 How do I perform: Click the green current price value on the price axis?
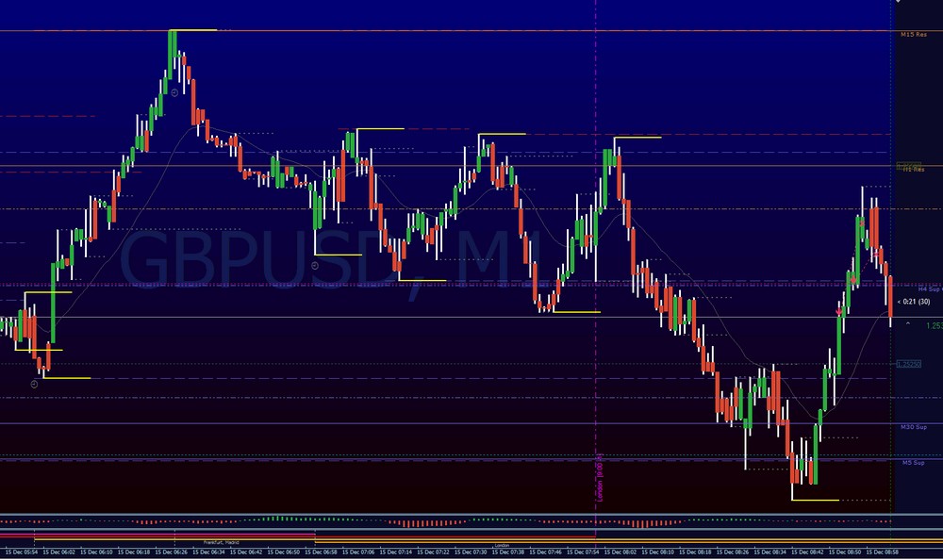click(x=934, y=326)
